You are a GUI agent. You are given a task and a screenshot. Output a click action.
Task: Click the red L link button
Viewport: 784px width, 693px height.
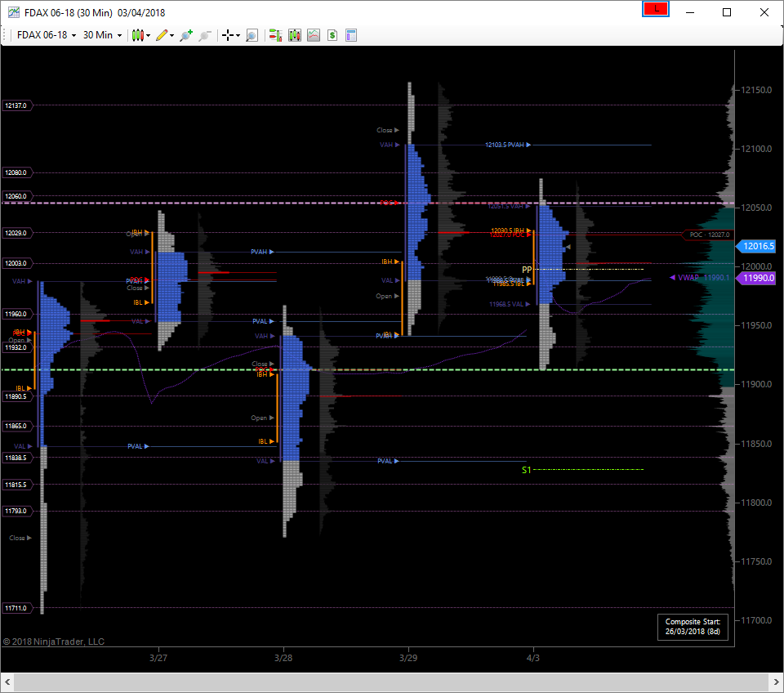tap(656, 9)
